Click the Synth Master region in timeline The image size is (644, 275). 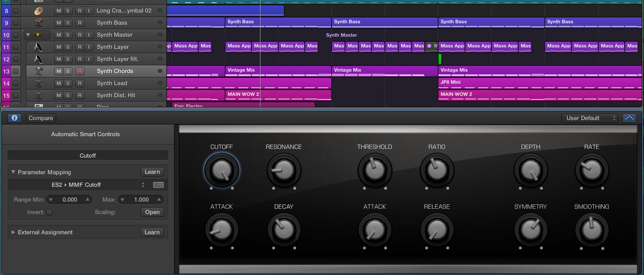342,35
